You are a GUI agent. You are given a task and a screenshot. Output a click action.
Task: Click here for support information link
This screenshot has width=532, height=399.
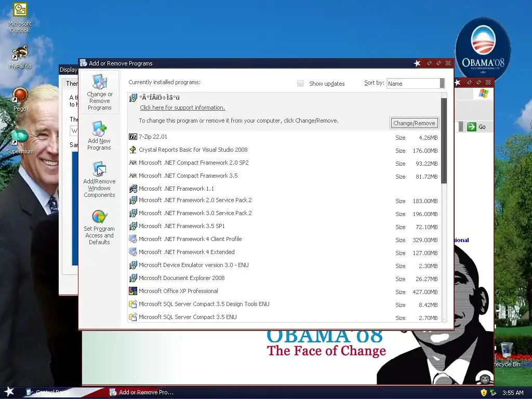(182, 108)
